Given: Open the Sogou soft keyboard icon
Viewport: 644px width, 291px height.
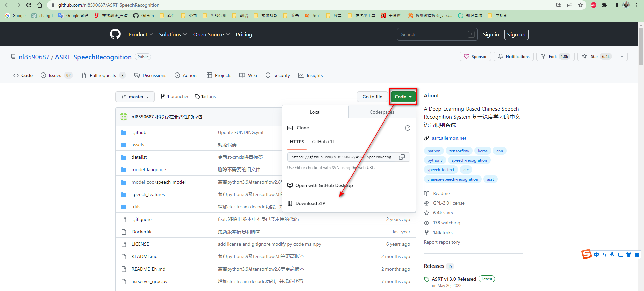Looking at the screenshot, I should point(621,255).
